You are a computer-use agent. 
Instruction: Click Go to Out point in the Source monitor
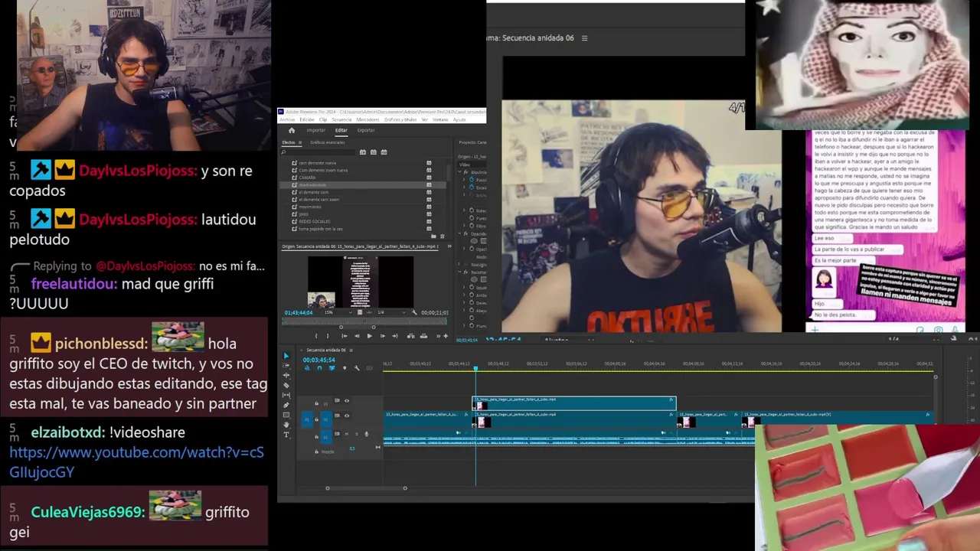click(x=395, y=336)
